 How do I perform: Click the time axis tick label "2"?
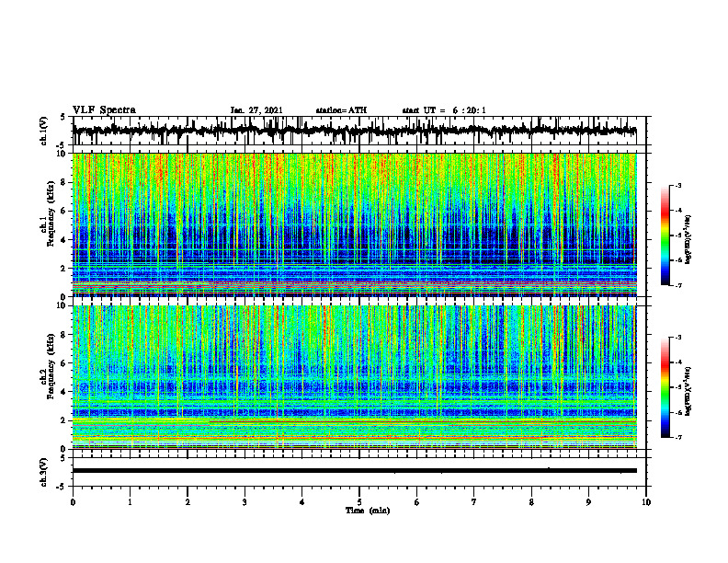tap(188, 502)
